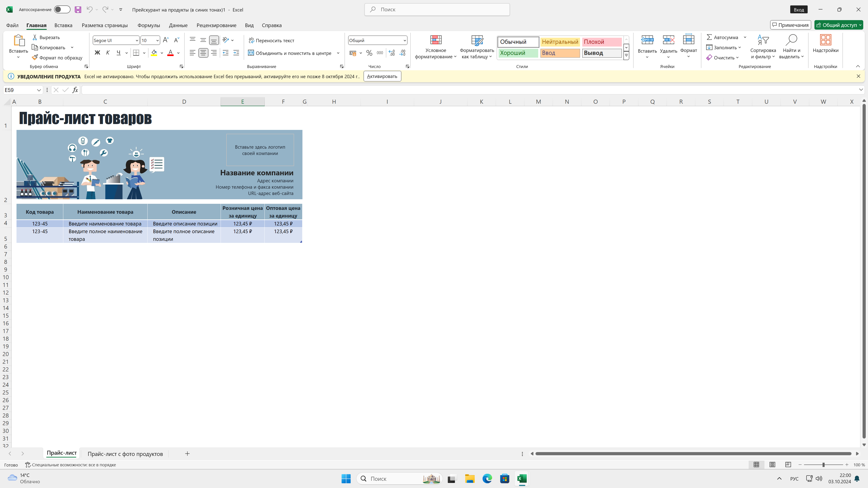Expand AutoSum (Автосумма) dropdown arrow
This screenshot has width=868, height=488.
pyautogui.click(x=745, y=37)
